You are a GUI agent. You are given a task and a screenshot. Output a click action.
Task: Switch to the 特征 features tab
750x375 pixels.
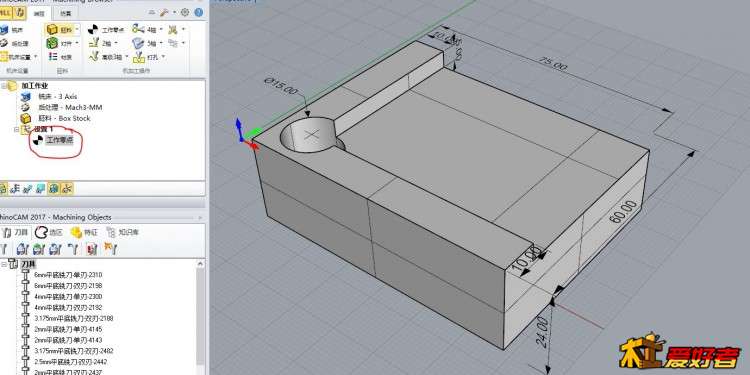click(x=84, y=232)
